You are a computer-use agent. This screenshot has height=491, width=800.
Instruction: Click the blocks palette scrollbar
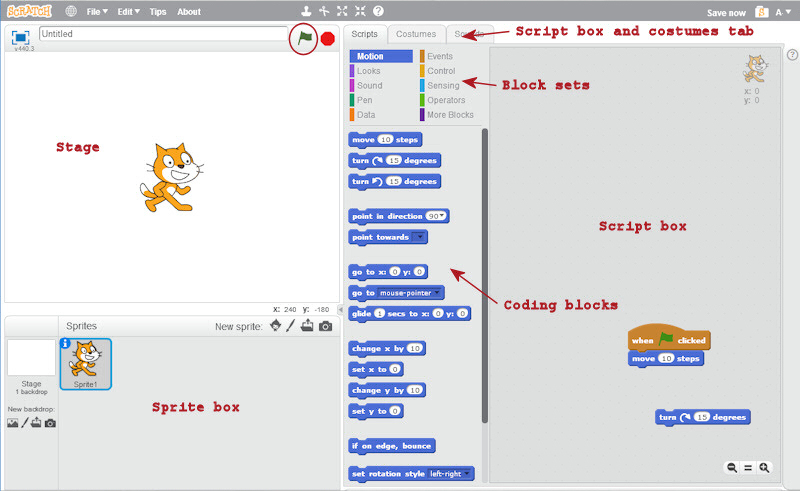[485, 276]
